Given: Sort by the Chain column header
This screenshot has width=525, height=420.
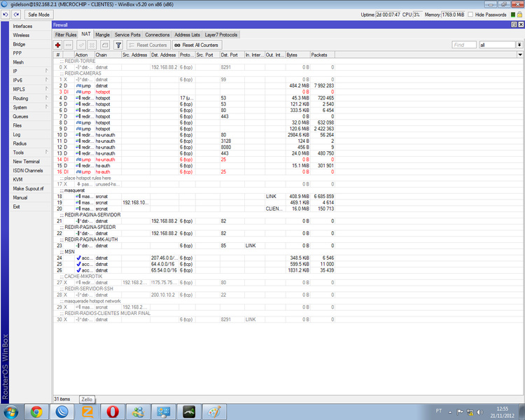Looking at the screenshot, I should (108, 55).
